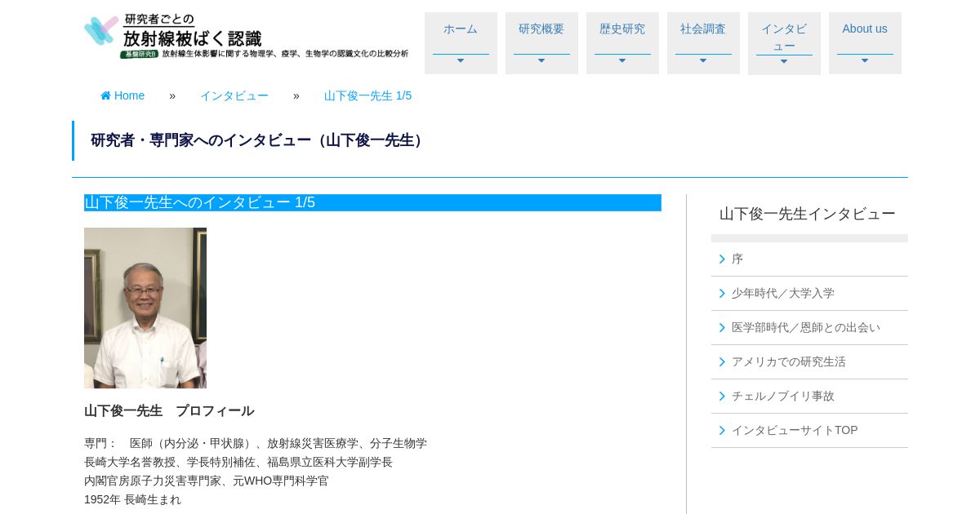Click the line 長崎大学名誉教授、学長特別補佐

[238, 462]
